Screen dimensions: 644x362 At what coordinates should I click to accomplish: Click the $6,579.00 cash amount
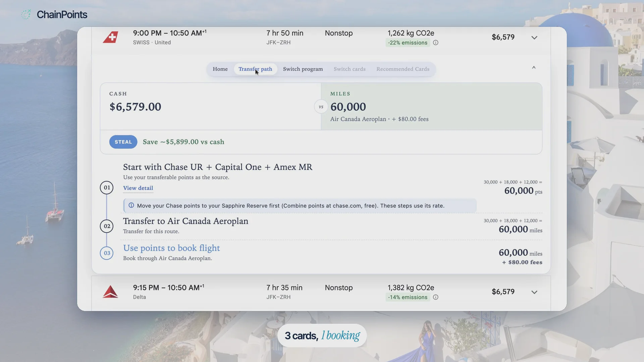(x=136, y=107)
